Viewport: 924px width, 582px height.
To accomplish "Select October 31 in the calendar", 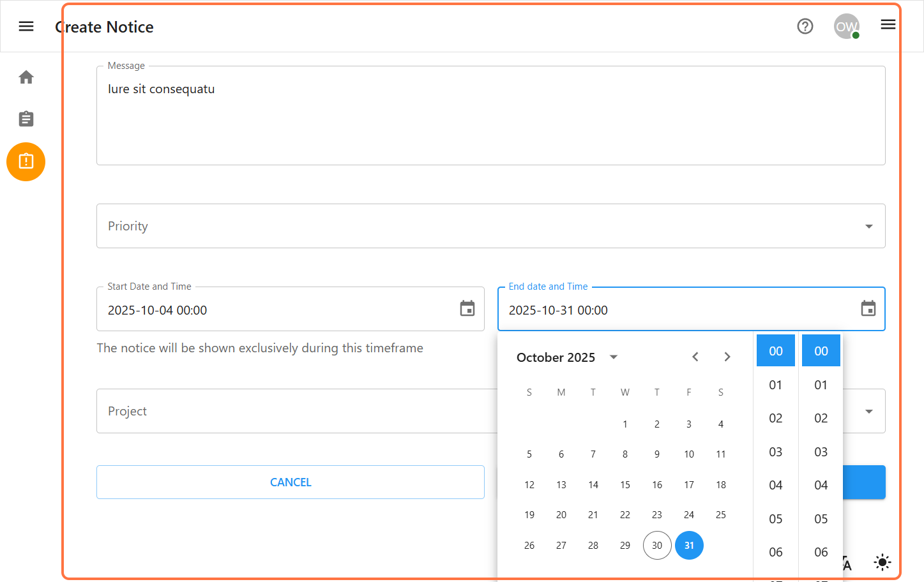I will point(689,545).
